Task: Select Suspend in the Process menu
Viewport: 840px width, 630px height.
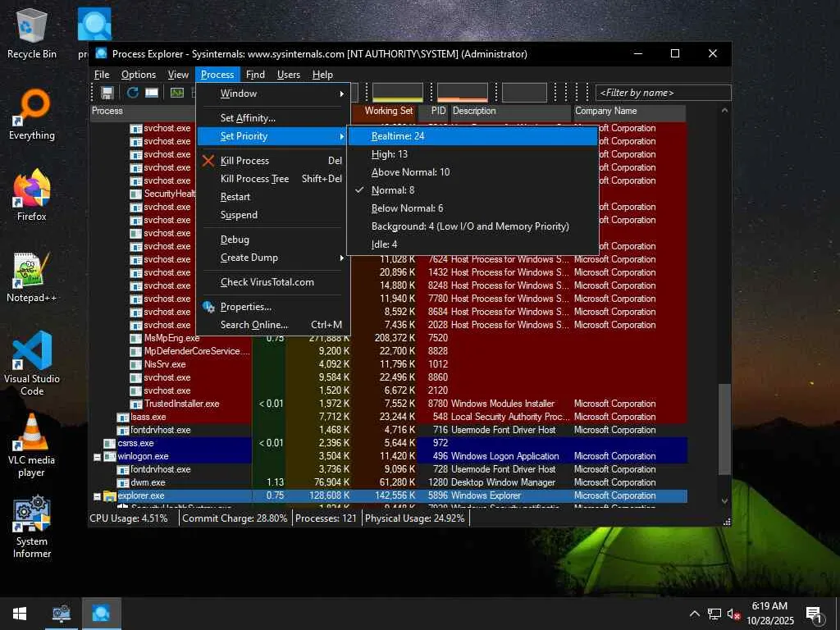Action: click(x=273, y=215)
